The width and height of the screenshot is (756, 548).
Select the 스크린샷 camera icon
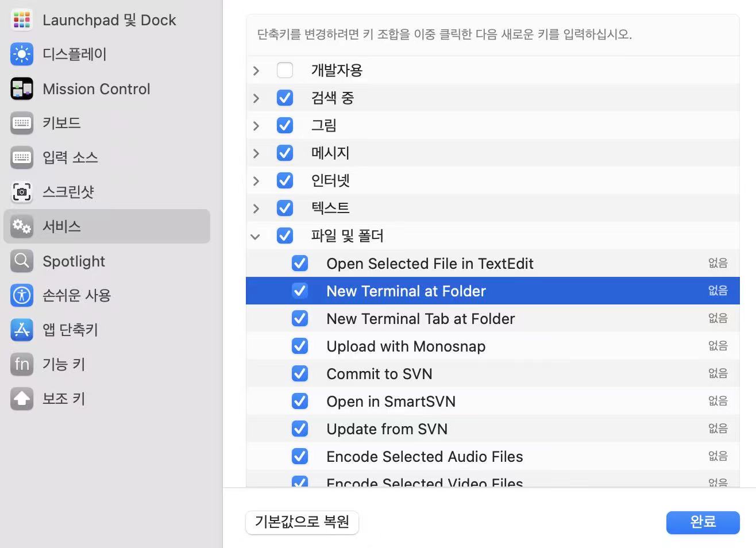(22, 192)
